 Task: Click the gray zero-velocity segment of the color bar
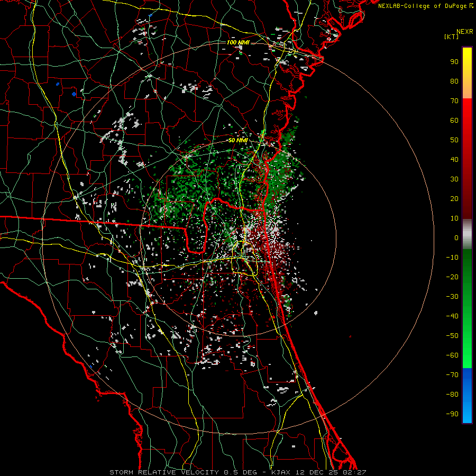[467, 234]
